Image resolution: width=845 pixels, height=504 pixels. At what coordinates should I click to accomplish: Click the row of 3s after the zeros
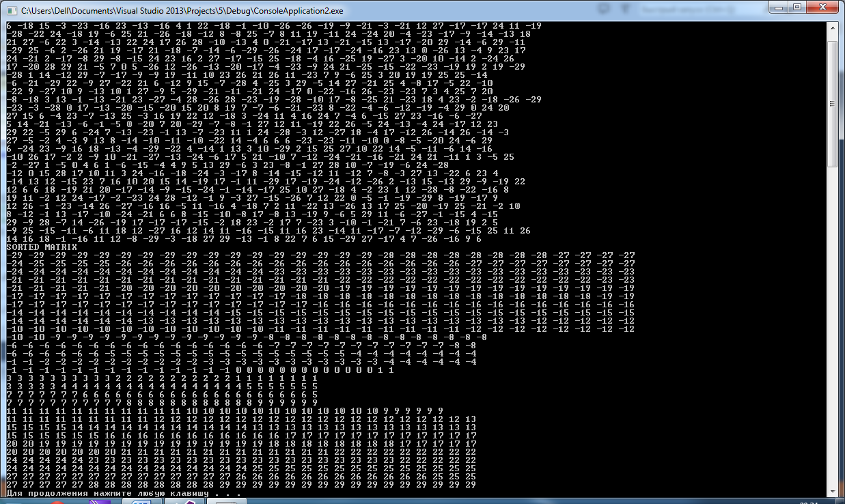162,378
